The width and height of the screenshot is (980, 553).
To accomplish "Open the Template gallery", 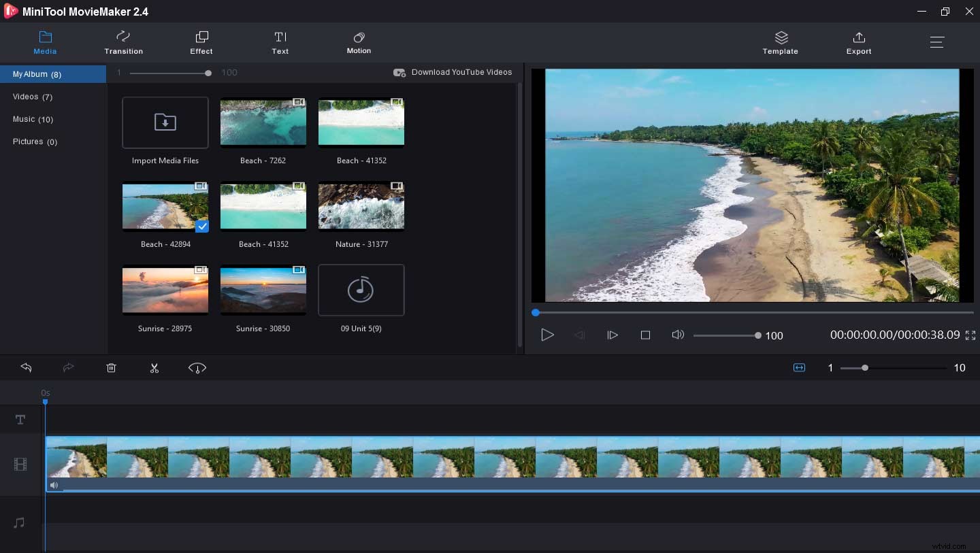I will pyautogui.click(x=780, y=42).
